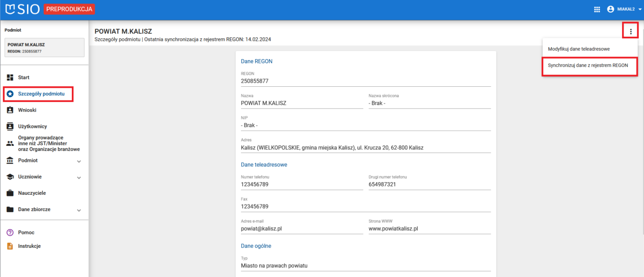Screen dimensions: 644x277
Task: Expand the Uczniowie sidebar section
Action: click(x=79, y=178)
